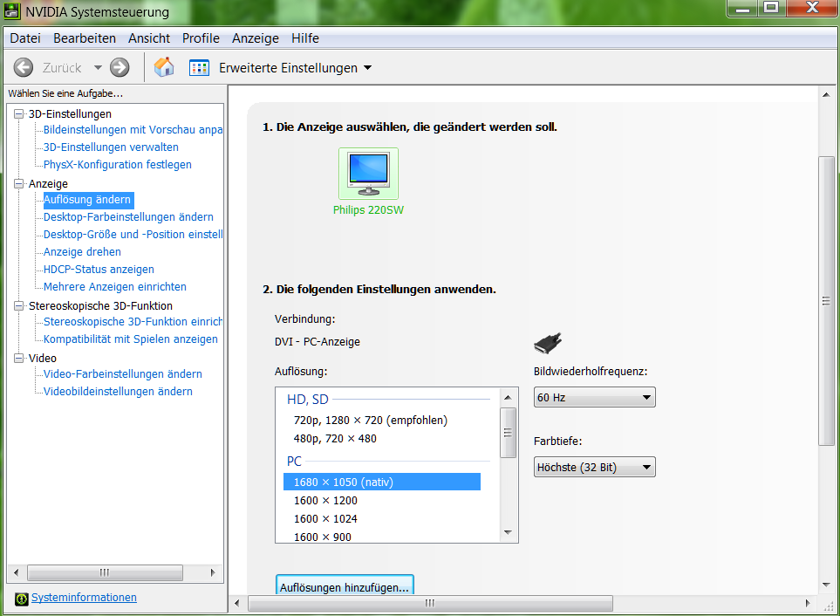The height and width of the screenshot is (616, 840).
Task: Open the Anzeige menu in menu bar
Action: 256,38
